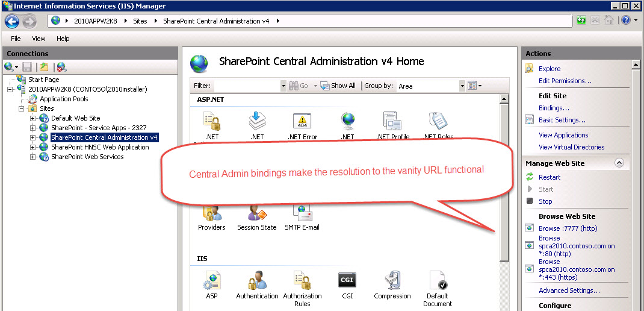Go back with the navigation arrow
The image size is (644, 311).
(12, 20)
